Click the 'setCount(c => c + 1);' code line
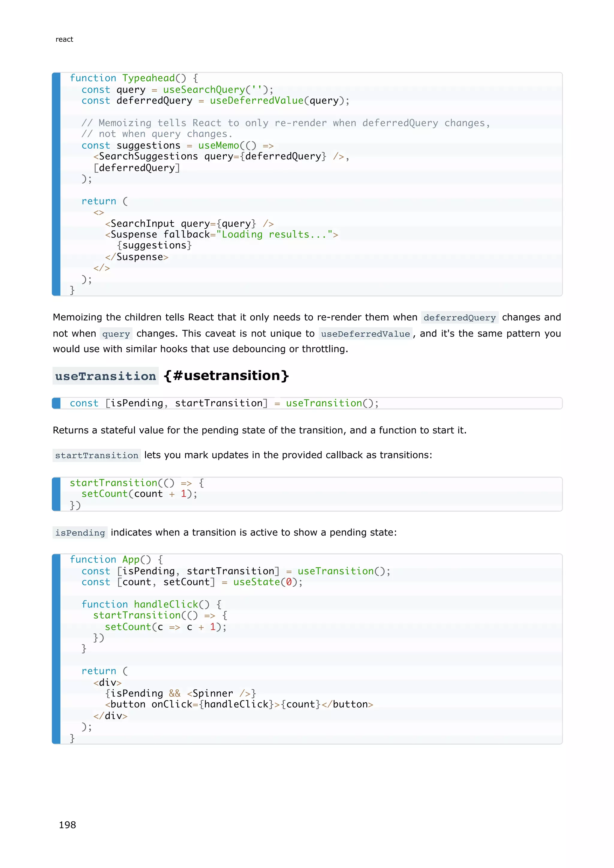The height and width of the screenshot is (868, 614). (166, 627)
